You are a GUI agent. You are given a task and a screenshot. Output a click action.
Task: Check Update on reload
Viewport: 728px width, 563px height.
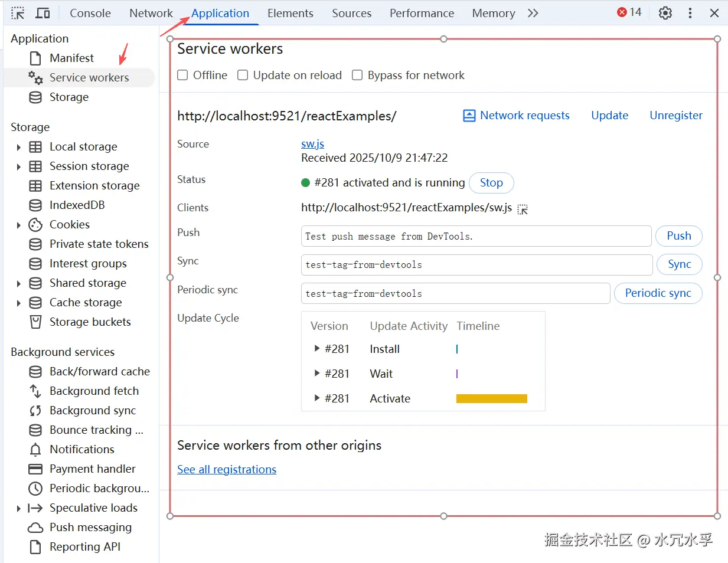pos(243,75)
